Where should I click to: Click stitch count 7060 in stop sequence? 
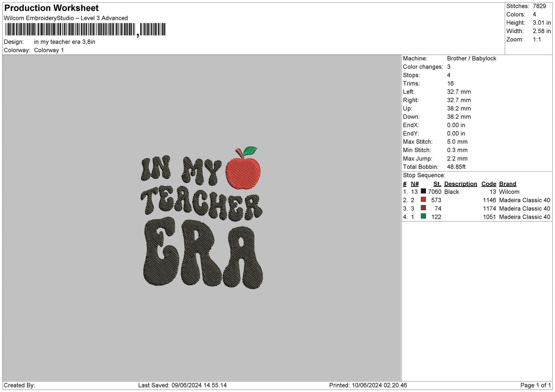pyautogui.click(x=434, y=192)
